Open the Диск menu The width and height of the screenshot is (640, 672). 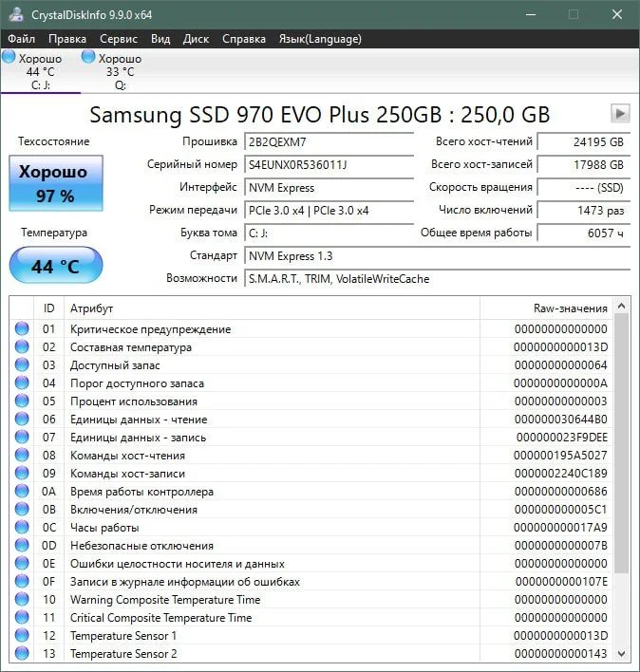click(196, 39)
